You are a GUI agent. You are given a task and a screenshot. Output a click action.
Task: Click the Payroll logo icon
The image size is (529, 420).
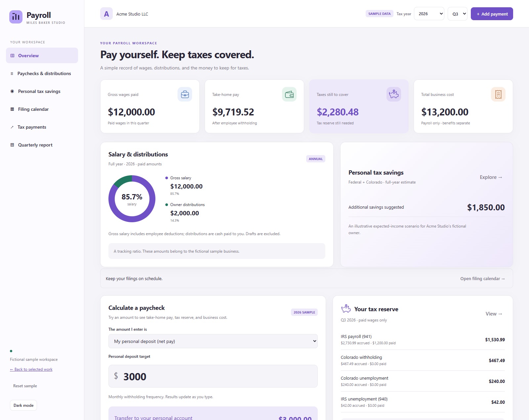16,17
